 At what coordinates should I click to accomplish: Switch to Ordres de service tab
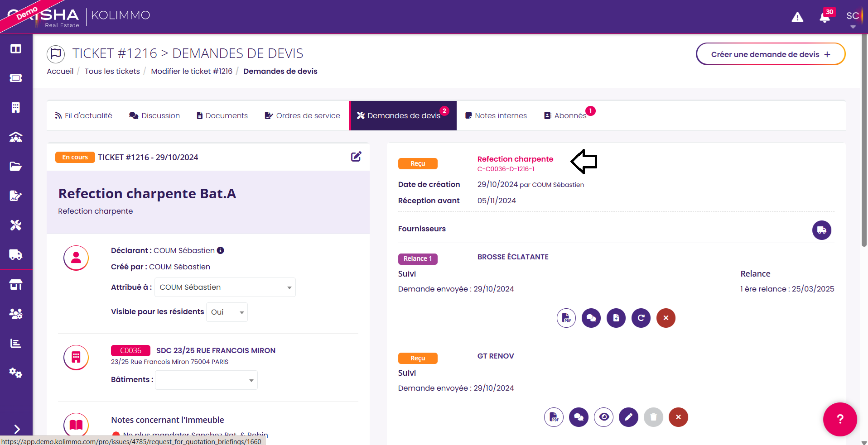(x=302, y=115)
